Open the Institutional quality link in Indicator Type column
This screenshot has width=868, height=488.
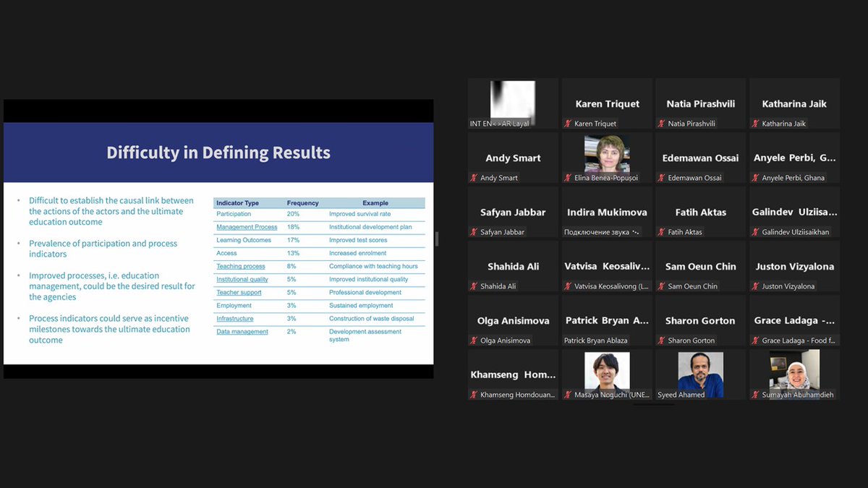pos(242,279)
